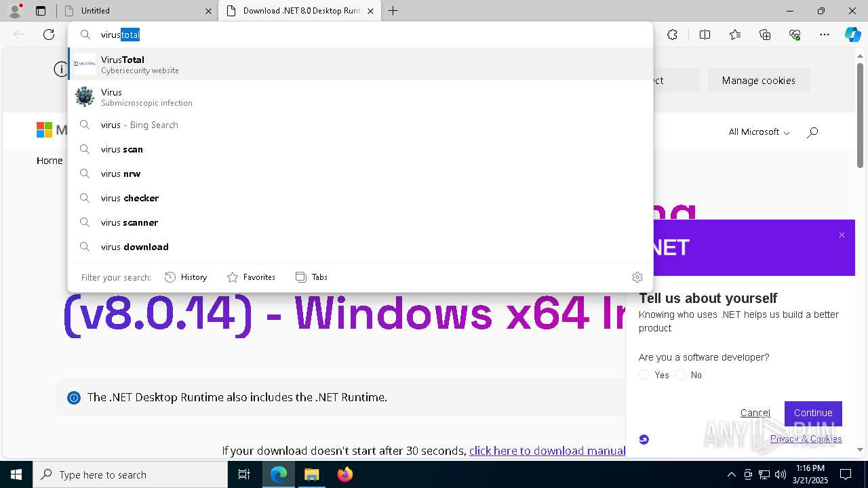Open the Extensions puzzle icon
Viewport: 868px width, 488px height.
[672, 35]
